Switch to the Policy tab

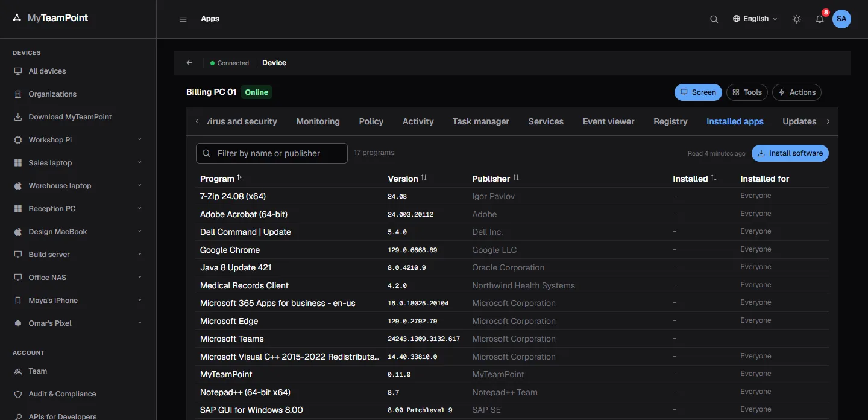point(371,121)
